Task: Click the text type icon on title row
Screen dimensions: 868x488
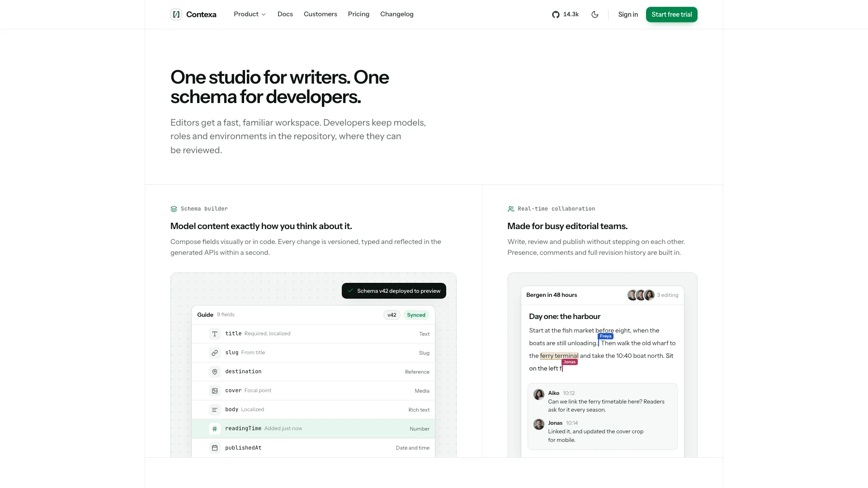Action: coord(215,334)
